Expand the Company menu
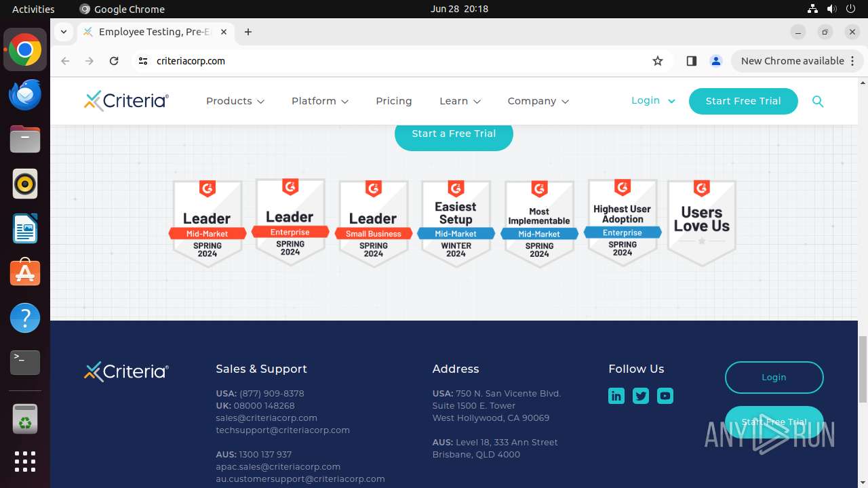The image size is (868, 488). click(538, 101)
